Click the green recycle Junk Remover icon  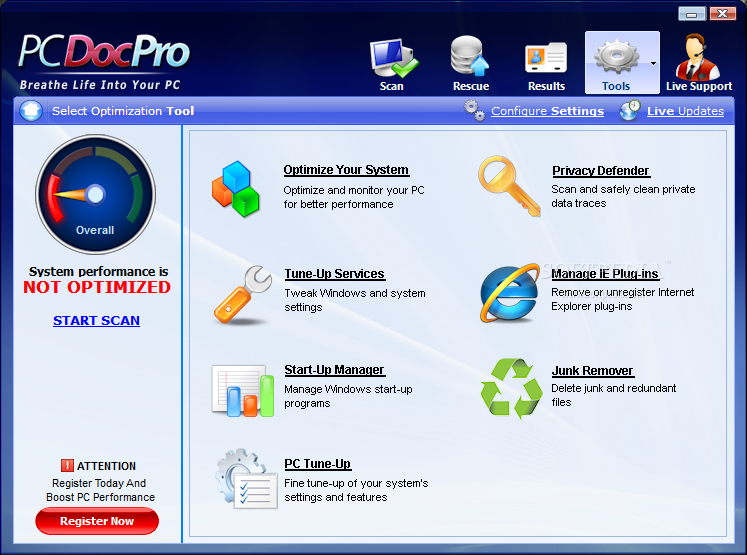pyautogui.click(x=511, y=388)
